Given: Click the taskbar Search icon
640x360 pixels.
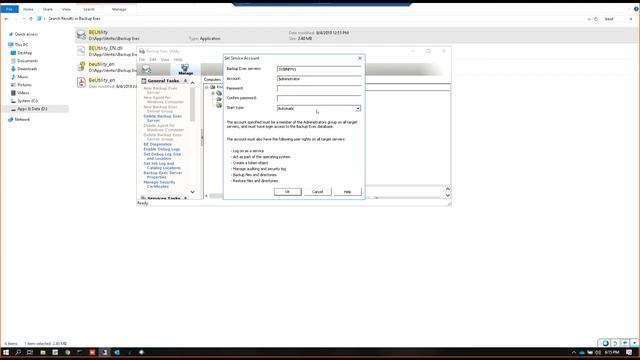Looking at the screenshot, I should pos(18,352).
